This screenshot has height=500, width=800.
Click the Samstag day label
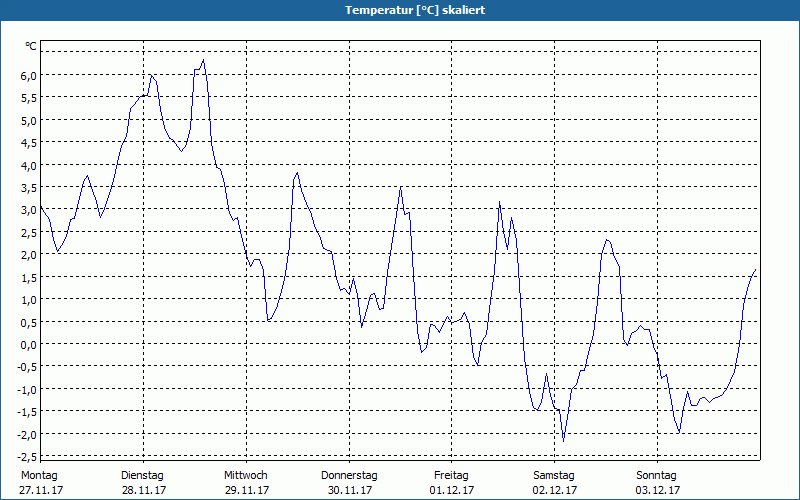554,476
